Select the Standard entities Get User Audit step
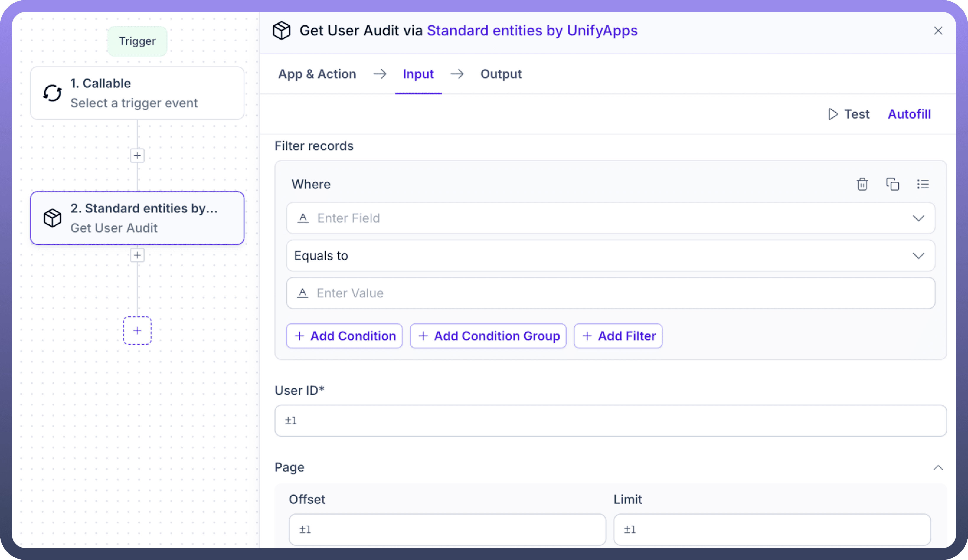 137,218
